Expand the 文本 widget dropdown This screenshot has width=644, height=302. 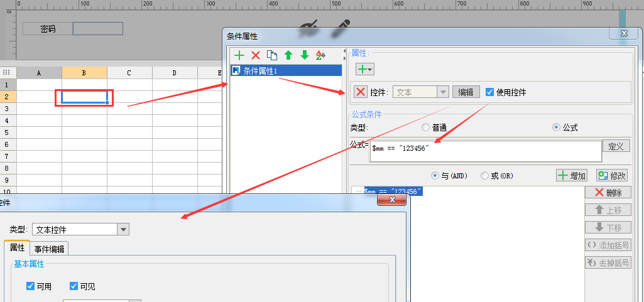coord(443,92)
